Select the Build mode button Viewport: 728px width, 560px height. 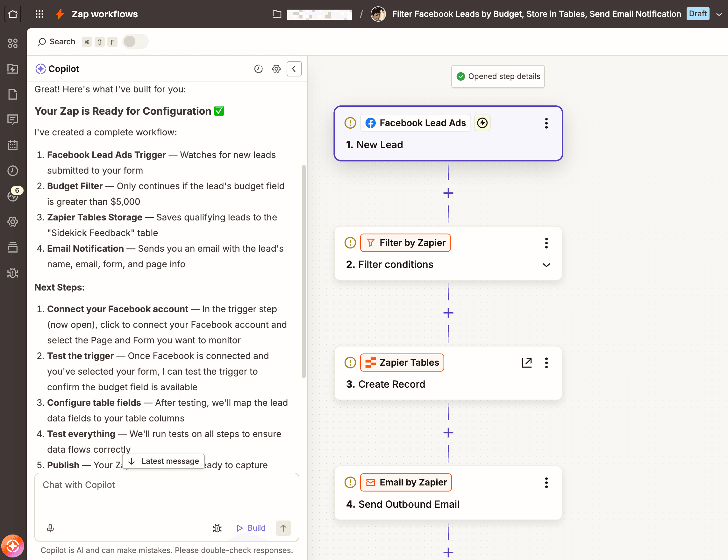point(251,528)
